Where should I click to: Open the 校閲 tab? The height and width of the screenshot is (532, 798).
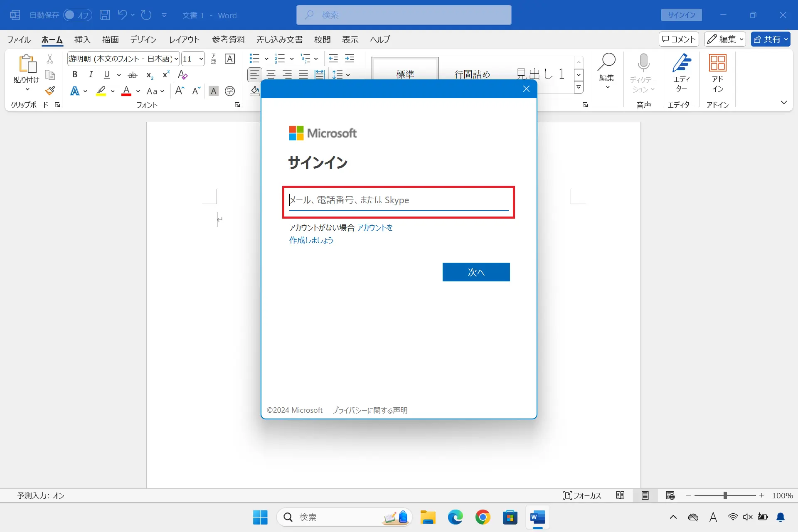(x=323, y=39)
